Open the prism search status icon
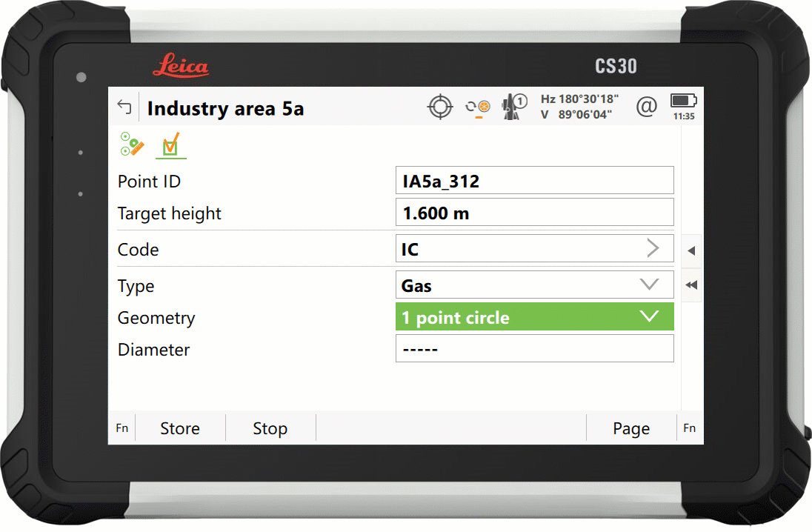Viewport: 812px width, 532px height. tap(479, 107)
